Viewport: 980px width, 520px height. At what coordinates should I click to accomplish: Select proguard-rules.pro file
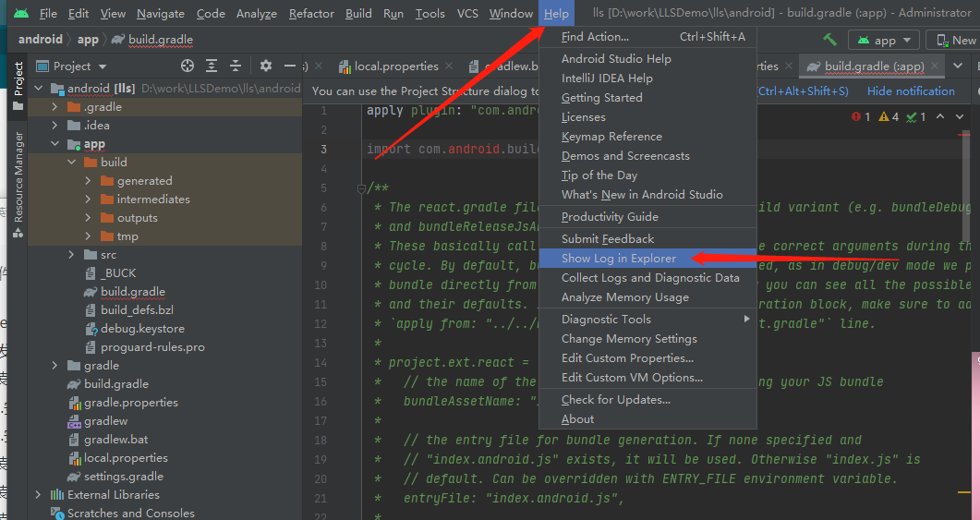(152, 347)
